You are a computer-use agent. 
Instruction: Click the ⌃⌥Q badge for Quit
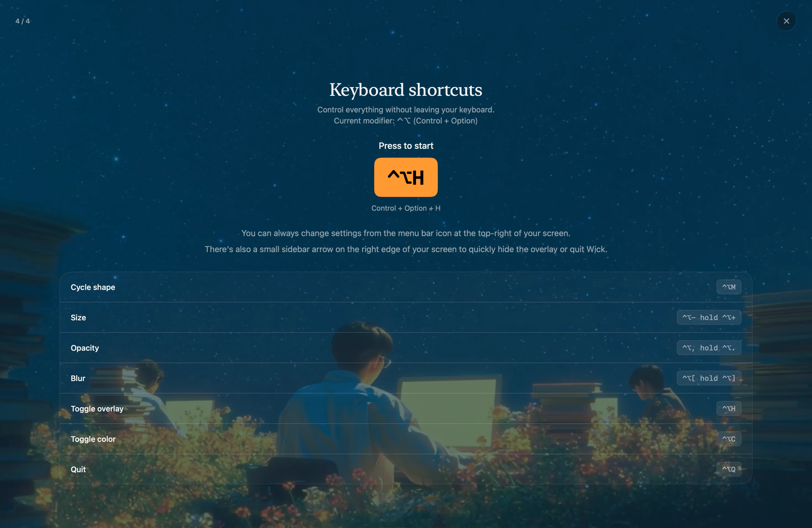(x=728, y=469)
